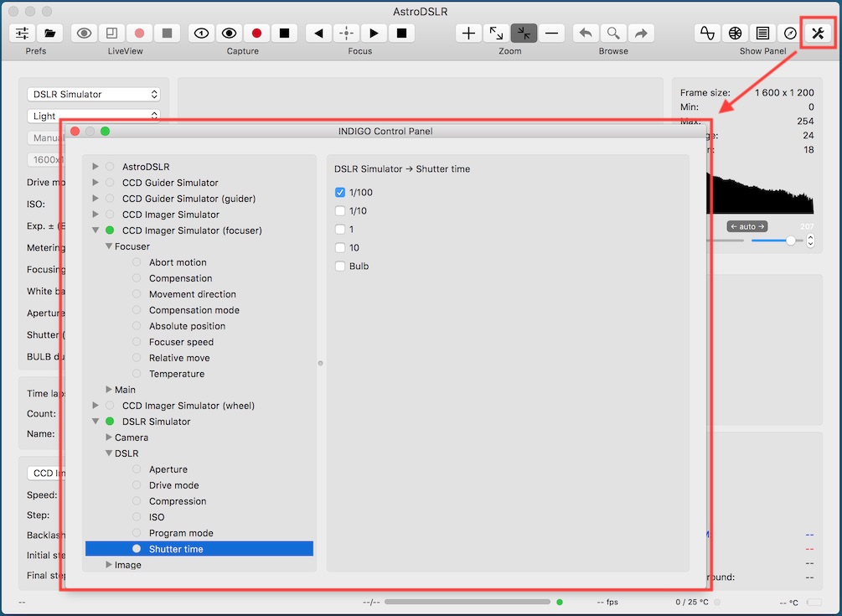Click the single-shot Capture eye icon

[201, 34]
